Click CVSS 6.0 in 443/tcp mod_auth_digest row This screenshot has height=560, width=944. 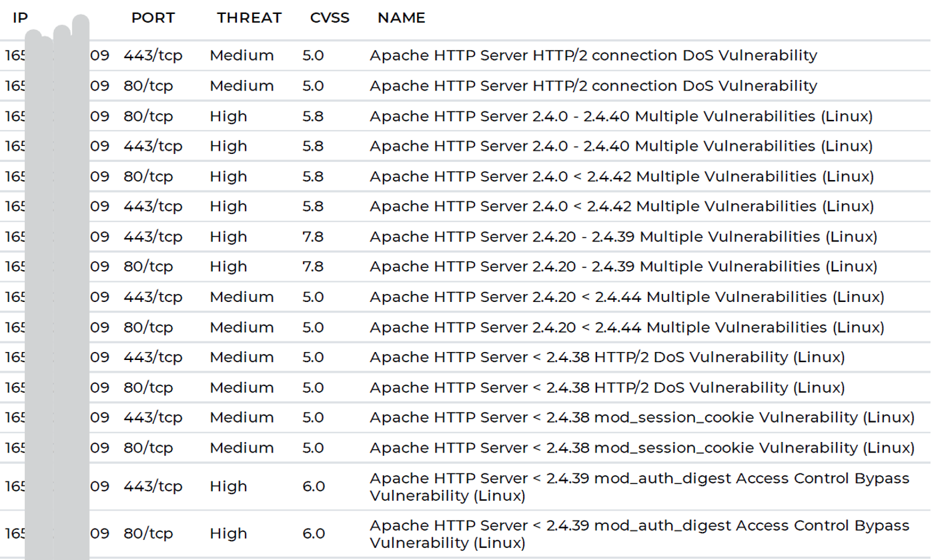314,487
